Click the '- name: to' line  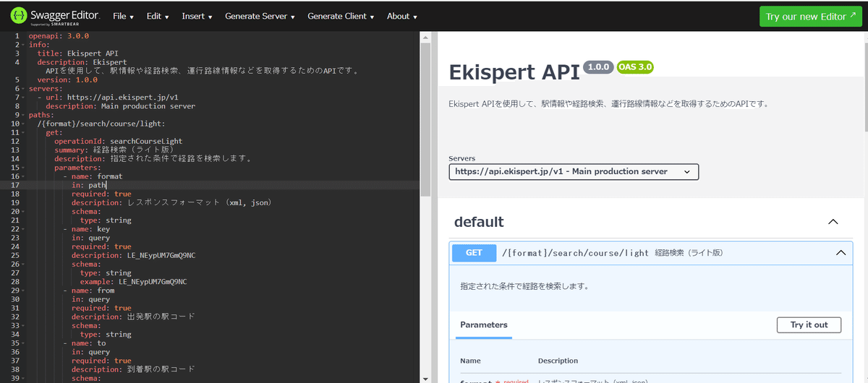point(84,343)
